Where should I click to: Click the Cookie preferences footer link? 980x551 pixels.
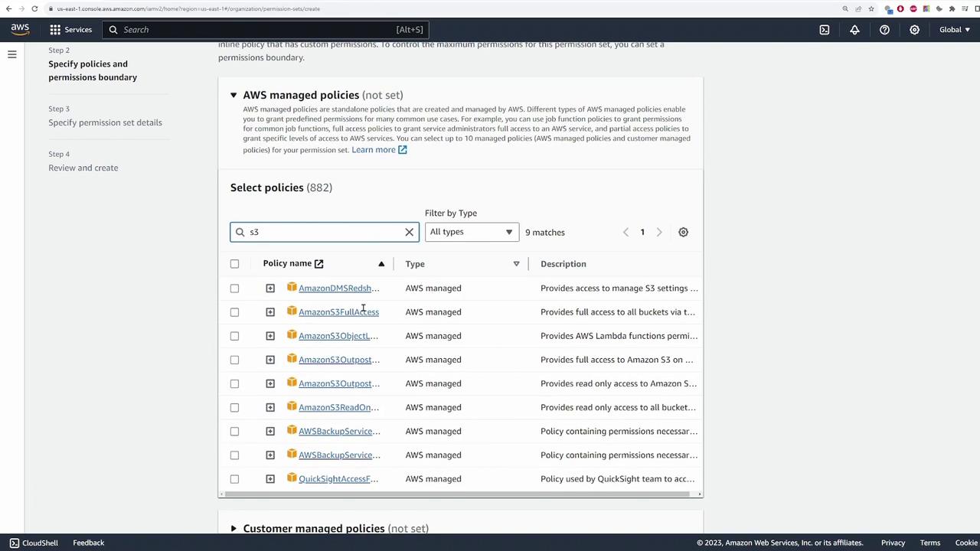point(967,543)
